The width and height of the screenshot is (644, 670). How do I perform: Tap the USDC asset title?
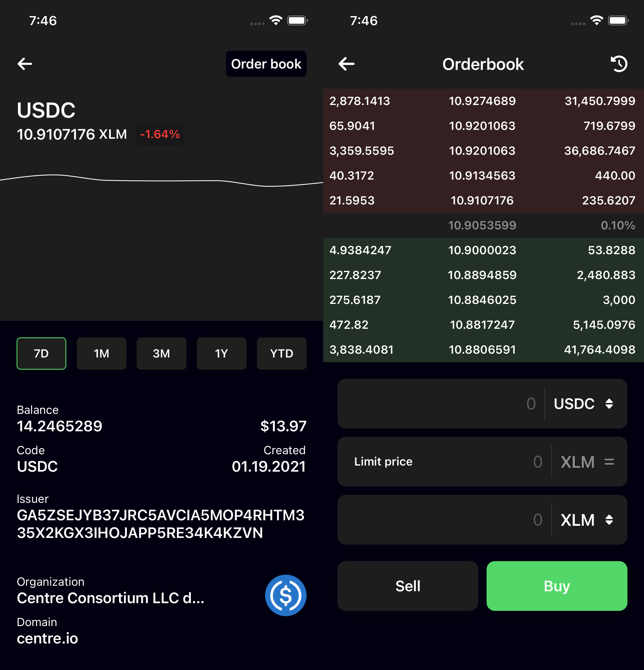[x=46, y=110]
